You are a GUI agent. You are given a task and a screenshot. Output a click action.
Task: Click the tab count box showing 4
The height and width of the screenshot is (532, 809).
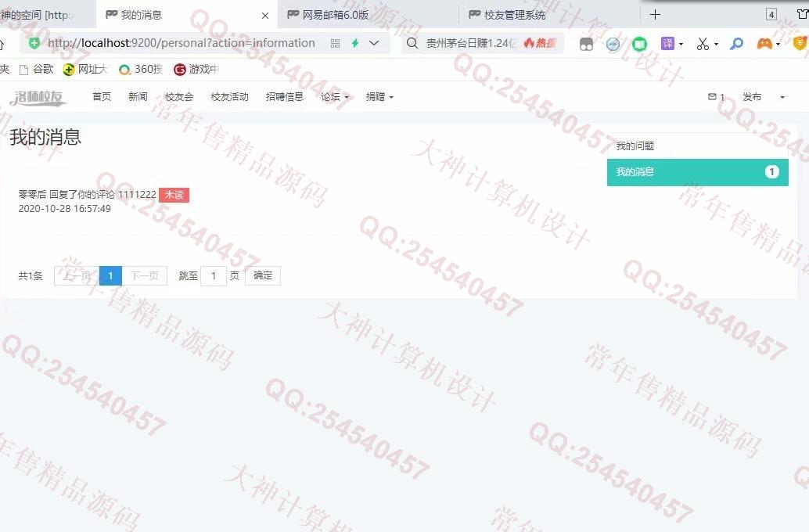coord(771,14)
